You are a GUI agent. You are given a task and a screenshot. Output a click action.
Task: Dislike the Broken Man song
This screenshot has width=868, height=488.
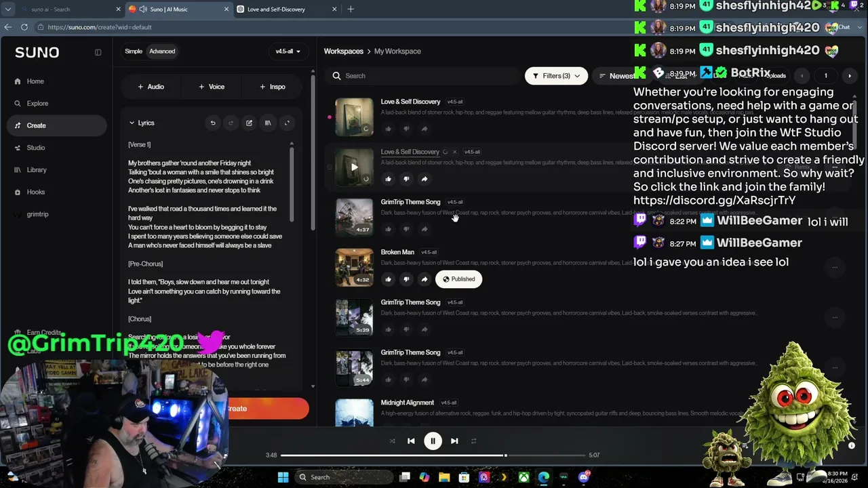(x=406, y=279)
